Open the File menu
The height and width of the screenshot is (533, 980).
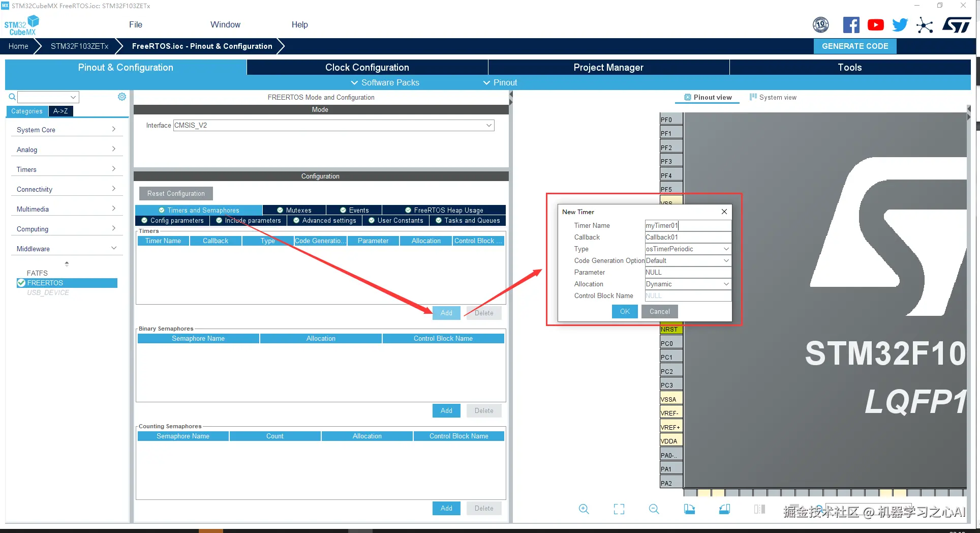[136, 24]
